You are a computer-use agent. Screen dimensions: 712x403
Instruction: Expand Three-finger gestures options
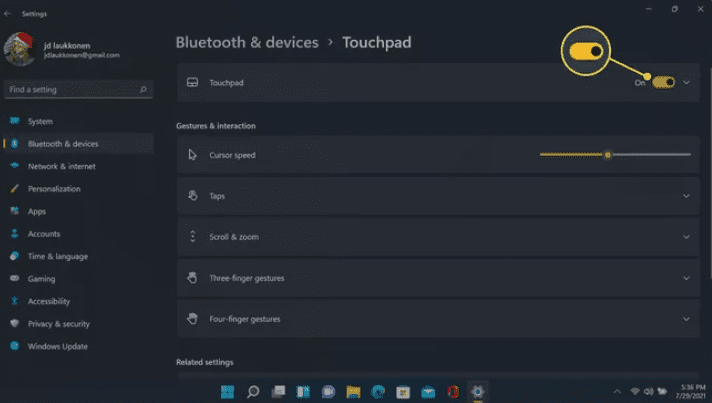(x=686, y=278)
